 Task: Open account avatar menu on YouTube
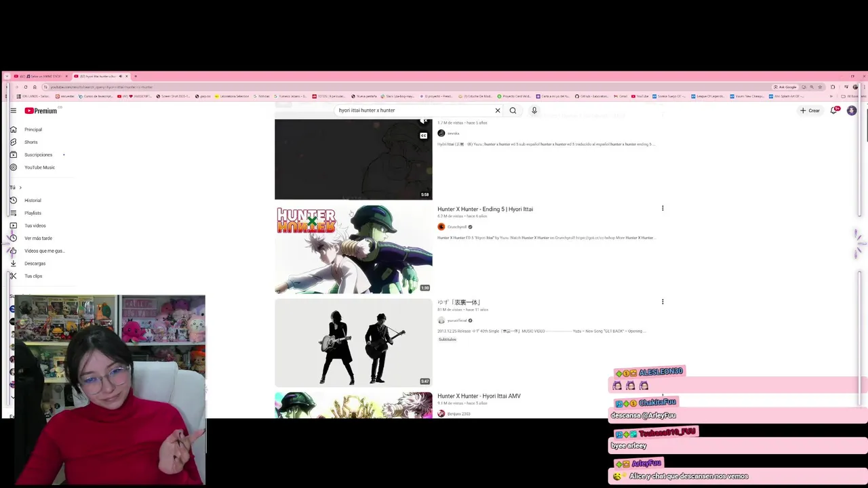(852, 110)
